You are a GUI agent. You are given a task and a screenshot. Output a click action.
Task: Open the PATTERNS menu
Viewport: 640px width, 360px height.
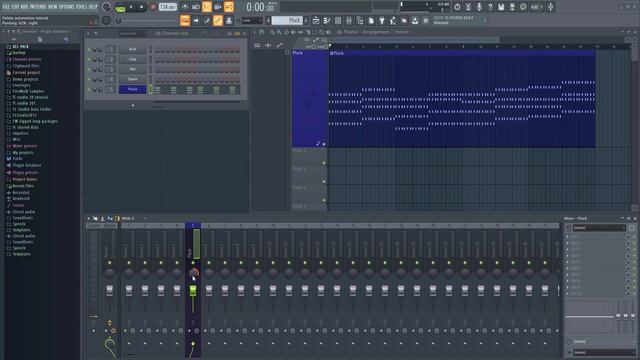pos(38,7)
